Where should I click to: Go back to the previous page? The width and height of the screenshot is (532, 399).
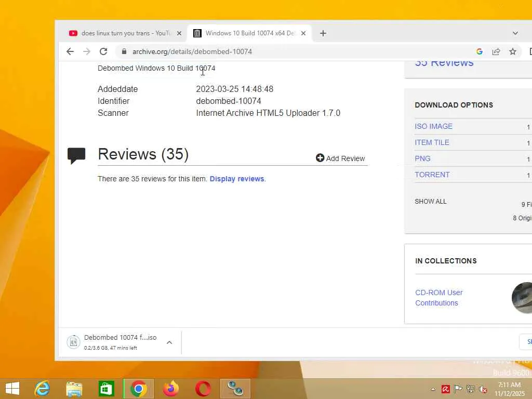click(x=70, y=51)
